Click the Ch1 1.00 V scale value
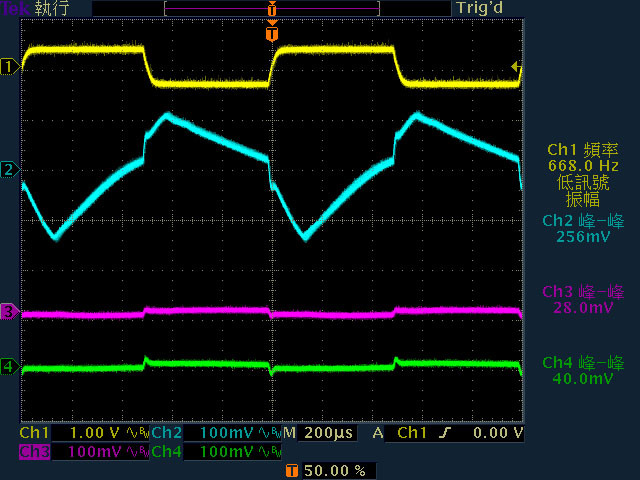The height and width of the screenshot is (480, 640). click(x=95, y=433)
